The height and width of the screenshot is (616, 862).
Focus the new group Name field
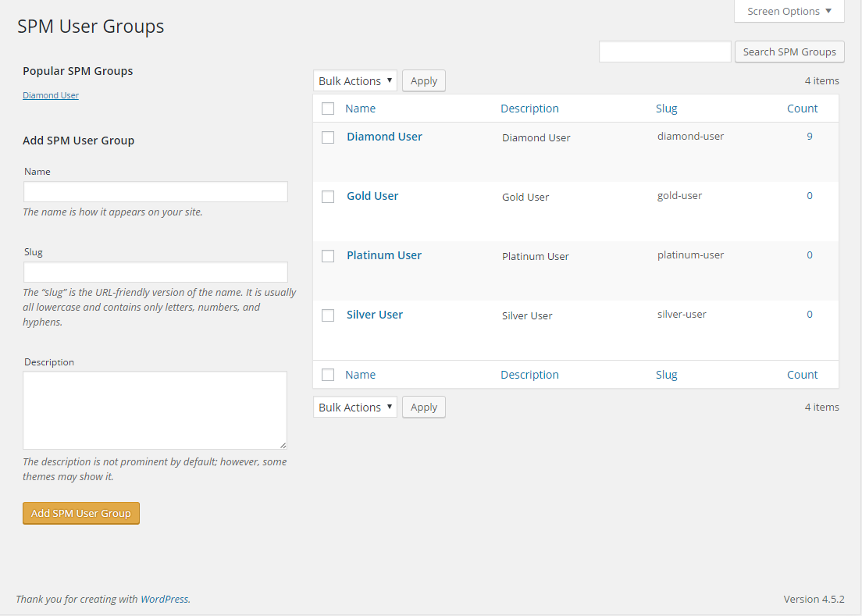click(155, 192)
